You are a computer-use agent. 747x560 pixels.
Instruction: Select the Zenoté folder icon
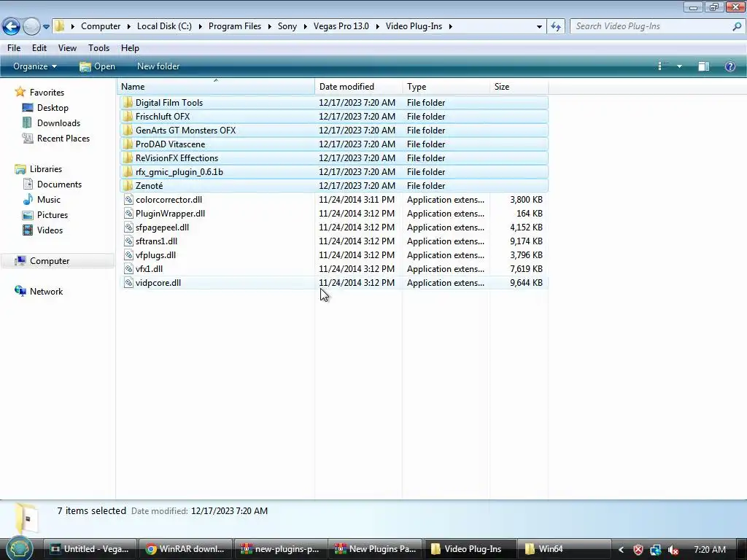[x=128, y=185]
